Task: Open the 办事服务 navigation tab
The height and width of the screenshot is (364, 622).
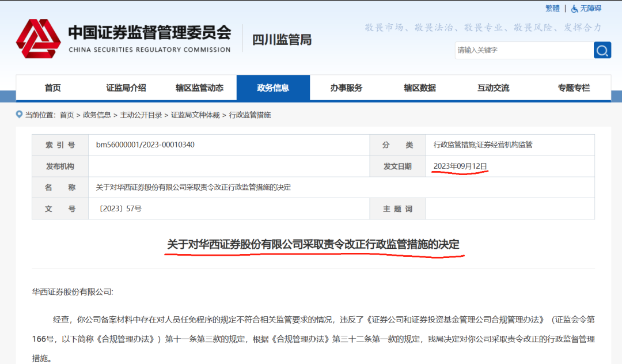Action: (x=346, y=88)
